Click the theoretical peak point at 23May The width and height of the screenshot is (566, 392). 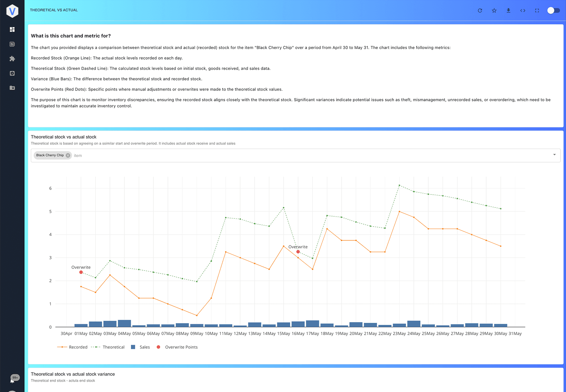coord(399,186)
